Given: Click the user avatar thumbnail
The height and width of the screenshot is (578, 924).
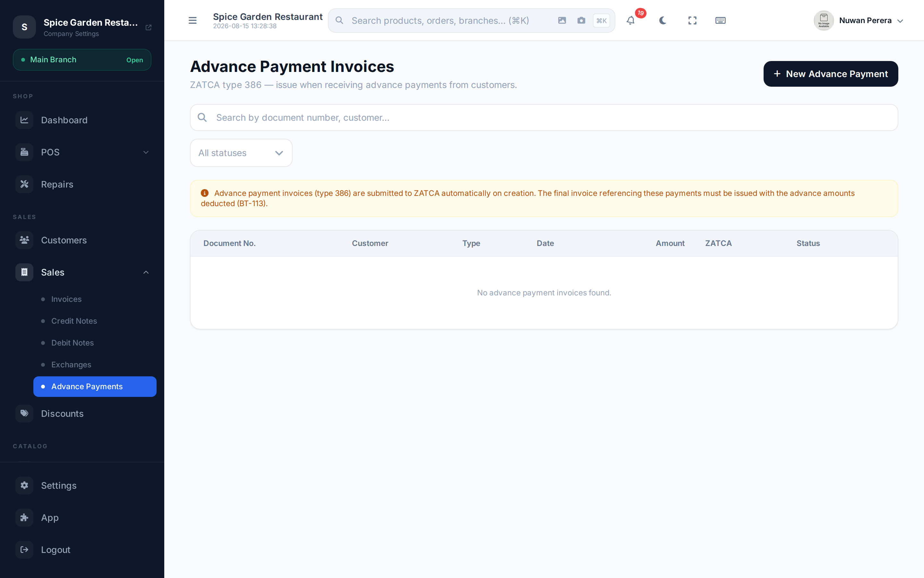Looking at the screenshot, I should (824, 20).
